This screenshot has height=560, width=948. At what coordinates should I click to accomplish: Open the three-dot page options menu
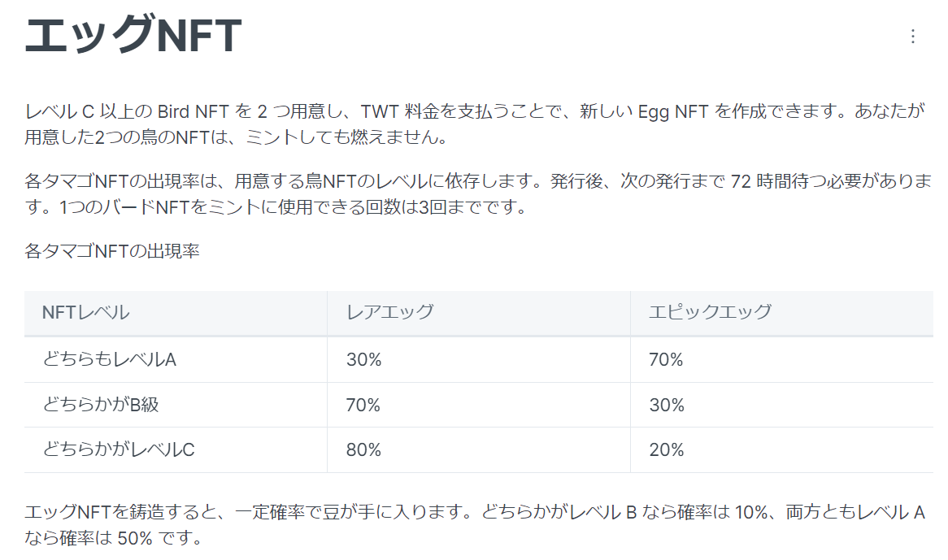click(x=912, y=37)
